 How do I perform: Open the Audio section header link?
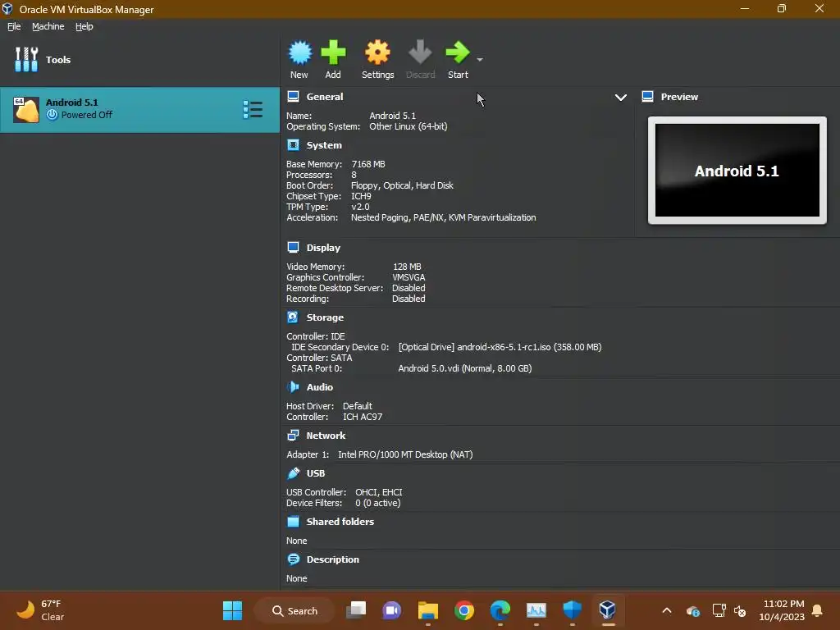(x=320, y=387)
